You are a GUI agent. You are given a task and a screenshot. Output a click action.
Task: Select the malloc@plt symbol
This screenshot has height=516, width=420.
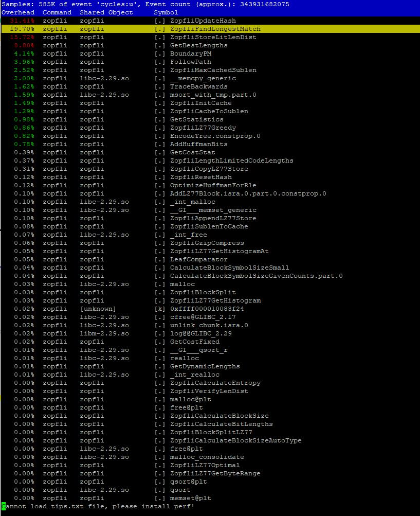(190, 399)
